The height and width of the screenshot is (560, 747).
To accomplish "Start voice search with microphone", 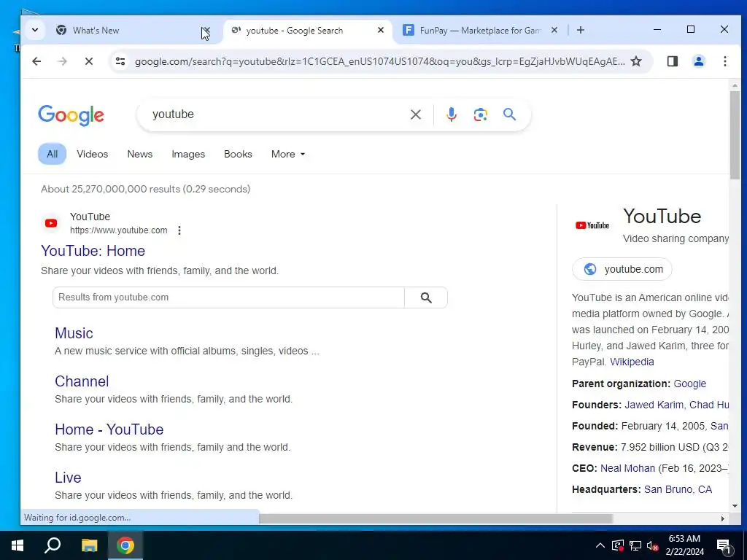I will [x=451, y=114].
